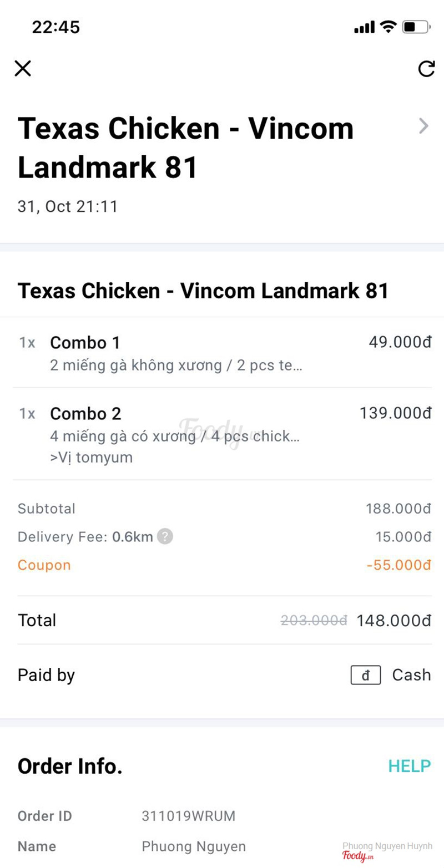Screen dimensions: 444x868
Task: Open restaurant page via chevron arrow
Action: coord(423,126)
